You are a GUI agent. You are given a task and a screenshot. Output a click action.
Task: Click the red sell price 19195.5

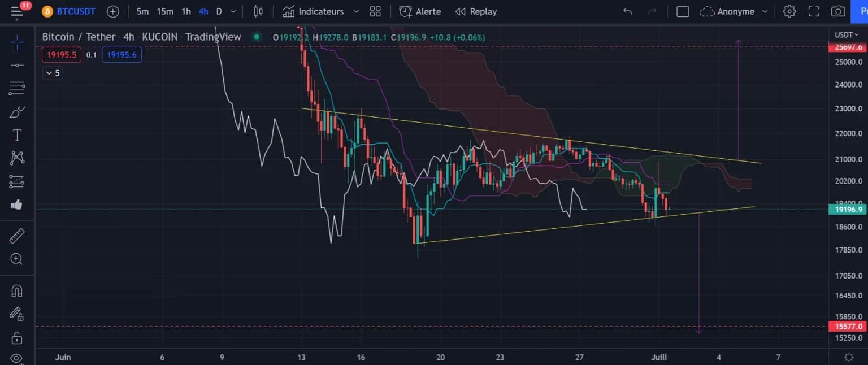tap(62, 55)
